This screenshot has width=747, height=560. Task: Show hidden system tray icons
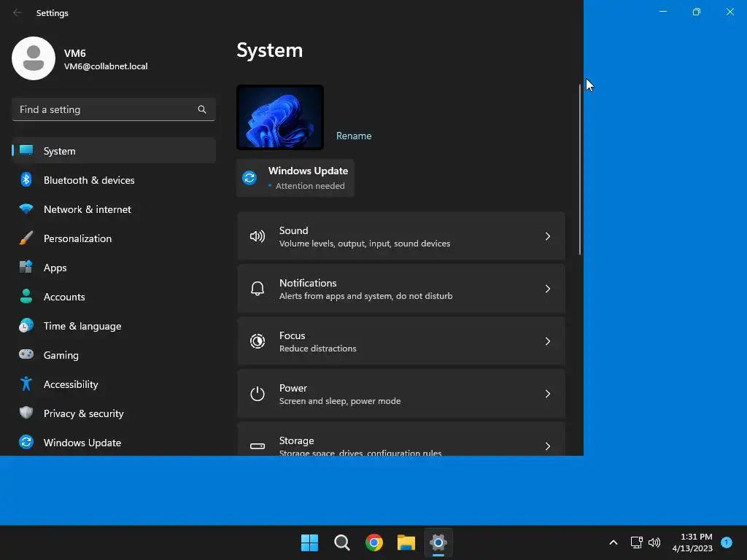coord(613,542)
